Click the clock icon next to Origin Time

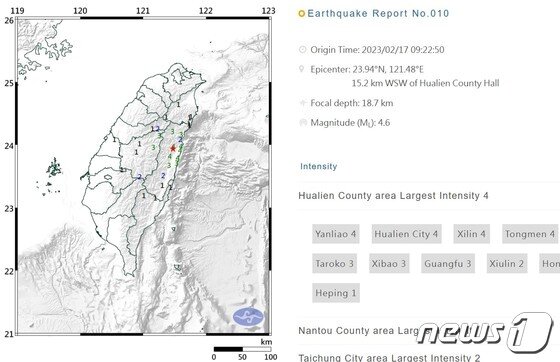302,49
